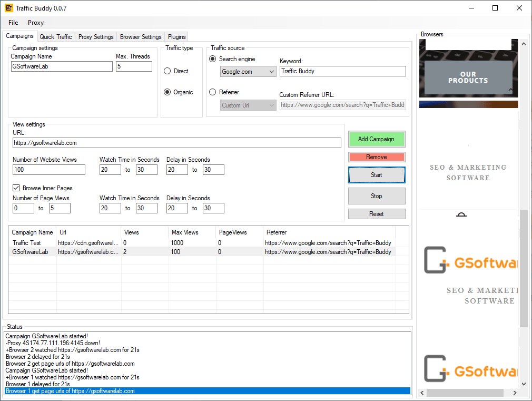Screen dimensions: 532x401
Task: Click website Watch Time minimum field
Action: [110, 170]
